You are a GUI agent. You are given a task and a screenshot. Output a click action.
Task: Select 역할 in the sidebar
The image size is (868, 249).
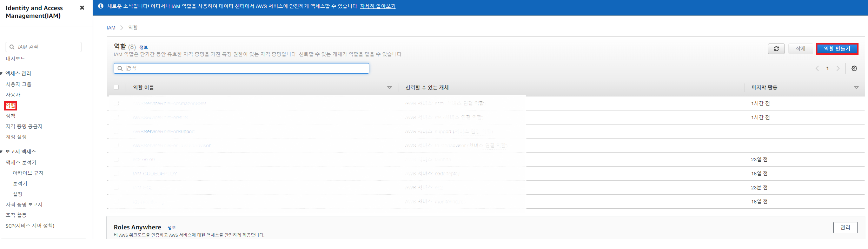11,105
